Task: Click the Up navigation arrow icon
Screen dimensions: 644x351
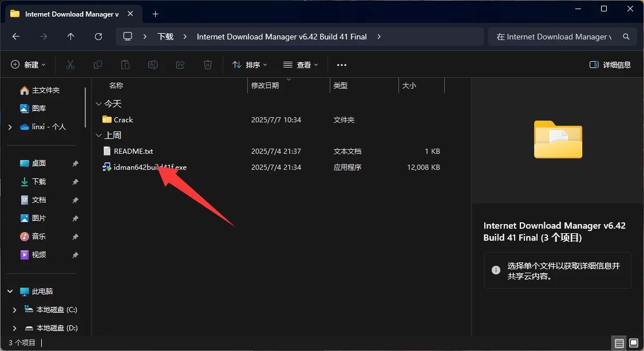Action: coord(70,36)
